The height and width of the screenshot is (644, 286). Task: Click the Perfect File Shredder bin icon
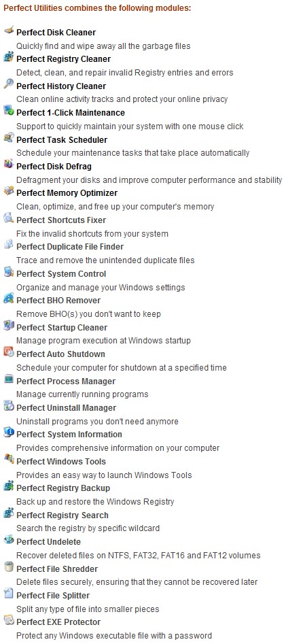(9, 566)
